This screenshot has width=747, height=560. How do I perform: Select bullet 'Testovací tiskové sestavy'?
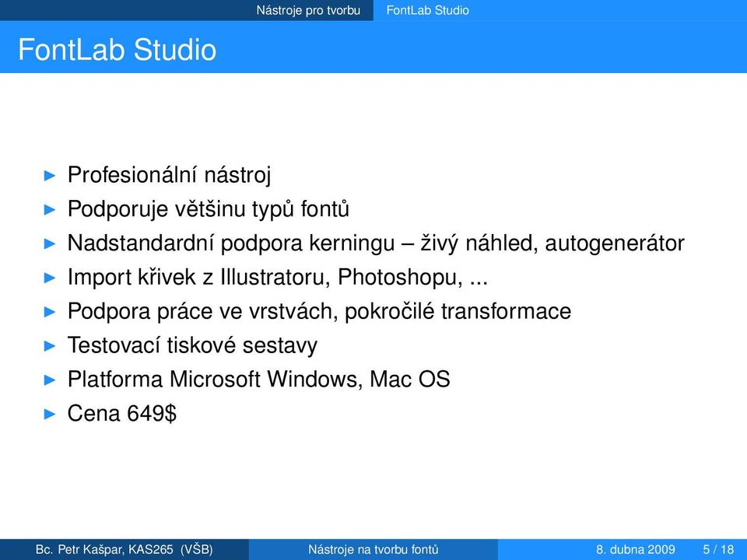point(192,345)
